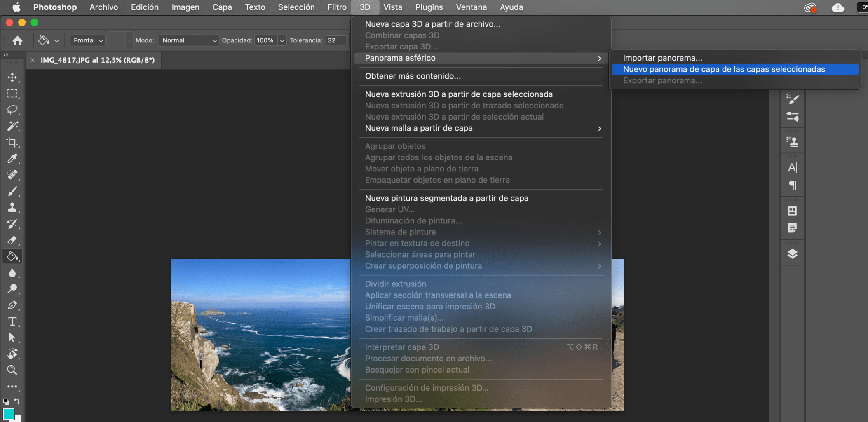Viewport: 868px width, 422px height.
Task: Open the Apple menu
Action: [16, 7]
